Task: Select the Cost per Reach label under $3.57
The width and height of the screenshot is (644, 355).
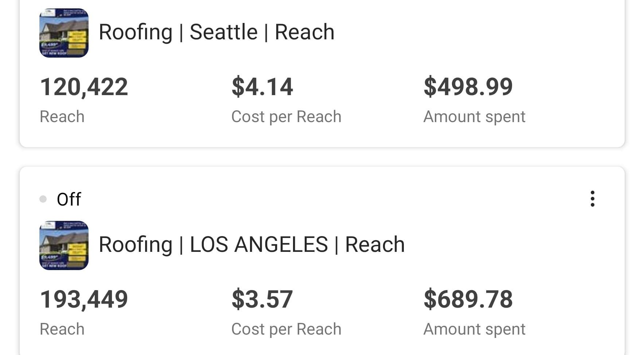Action: tap(286, 329)
